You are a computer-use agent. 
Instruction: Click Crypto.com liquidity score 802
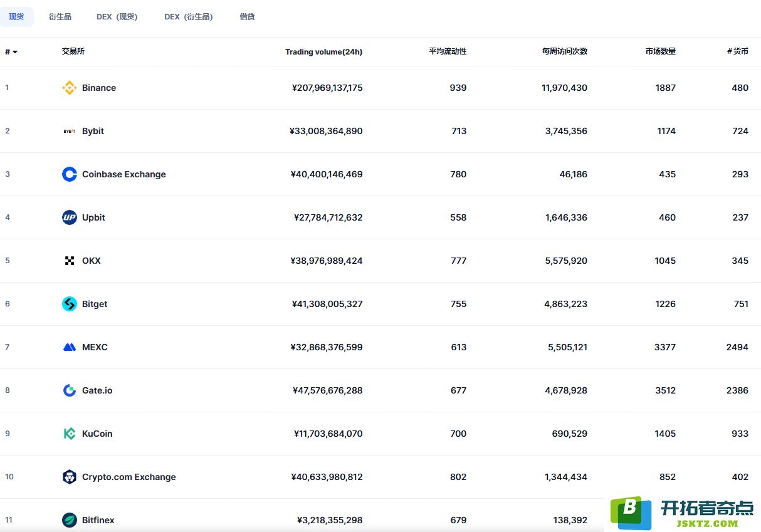(458, 477)
